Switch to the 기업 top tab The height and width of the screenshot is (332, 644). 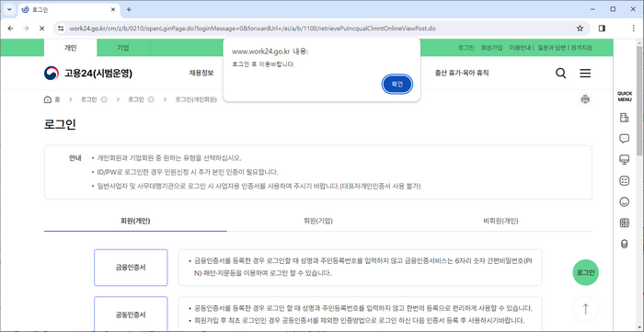click(x=122, y=48)
